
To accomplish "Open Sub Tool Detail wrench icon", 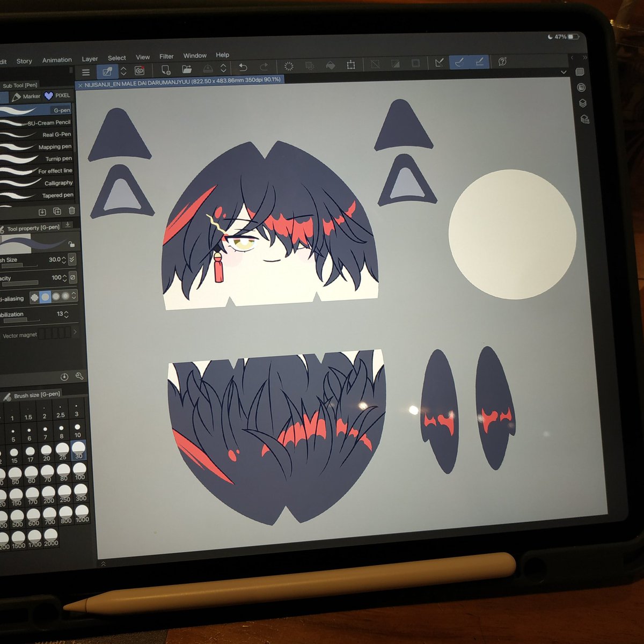I will pyautogui.click(x=79, y=376).
